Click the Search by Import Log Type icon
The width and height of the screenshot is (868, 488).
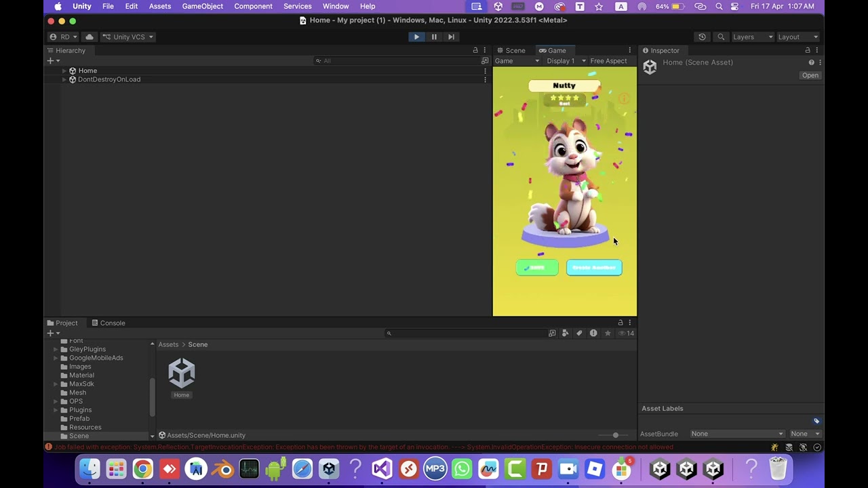(x=593, y=333)
